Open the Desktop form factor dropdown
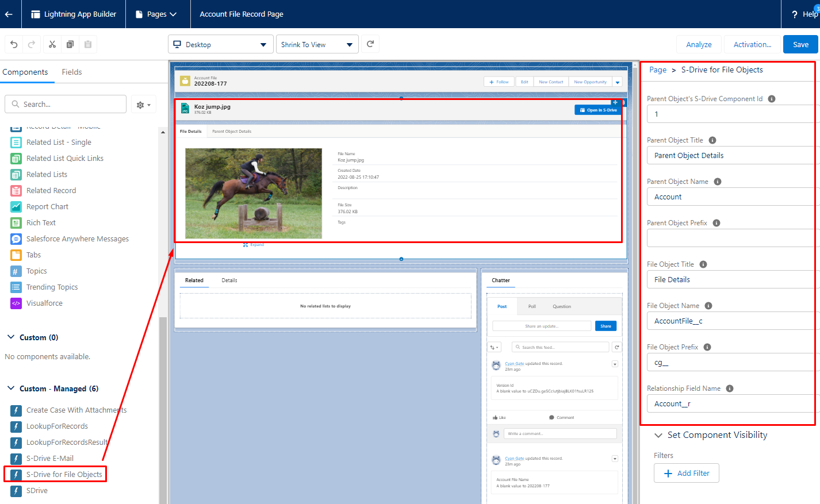The height and width of the screenshot is (504, 820). pyautogui.click(x=220, y=44)
